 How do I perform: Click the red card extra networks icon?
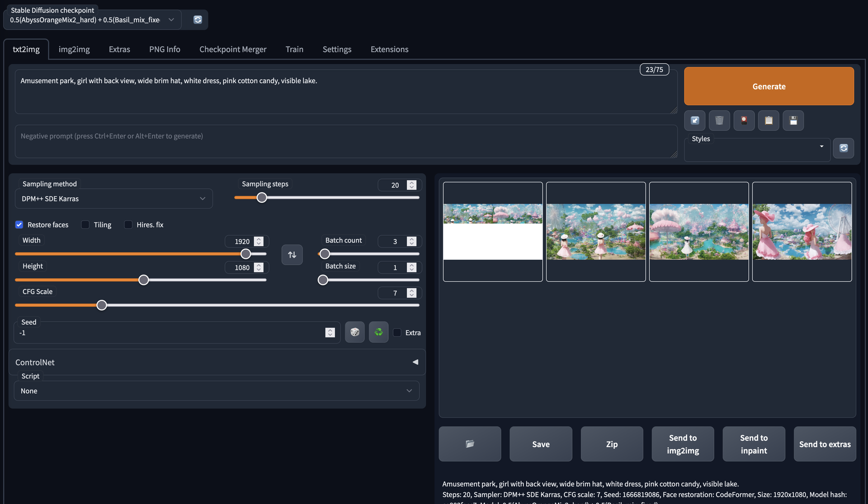pos(744,120)
